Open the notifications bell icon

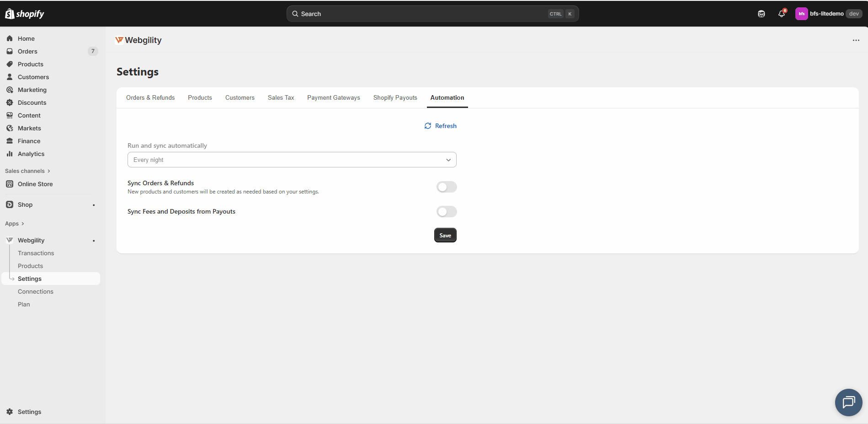coord(782,14)
